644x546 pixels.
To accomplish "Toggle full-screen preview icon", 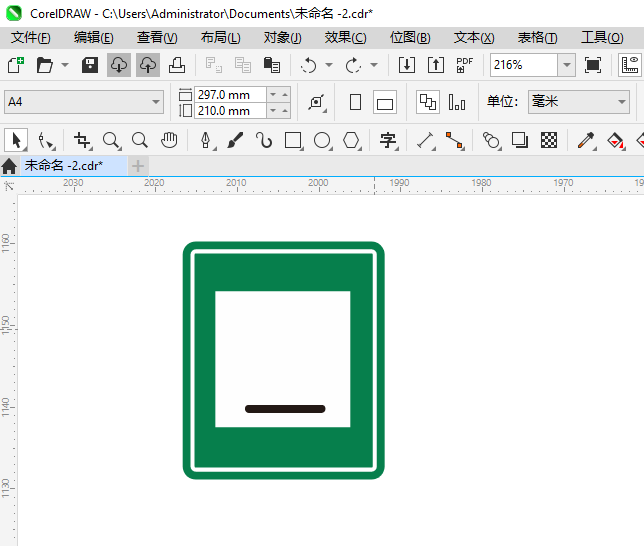I will [x=593, y=65].
